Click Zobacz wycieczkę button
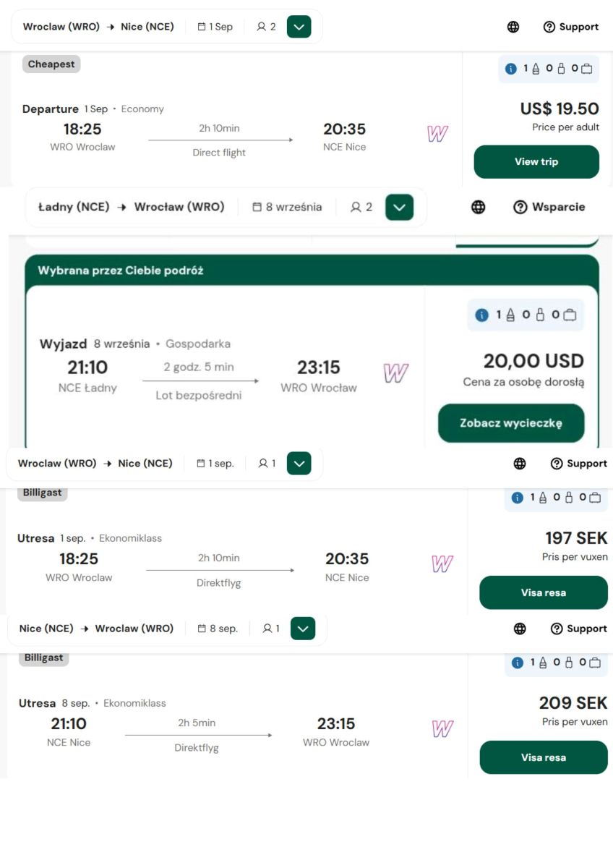613x868 pixels. pyautogui.click(x=511, y=423)
